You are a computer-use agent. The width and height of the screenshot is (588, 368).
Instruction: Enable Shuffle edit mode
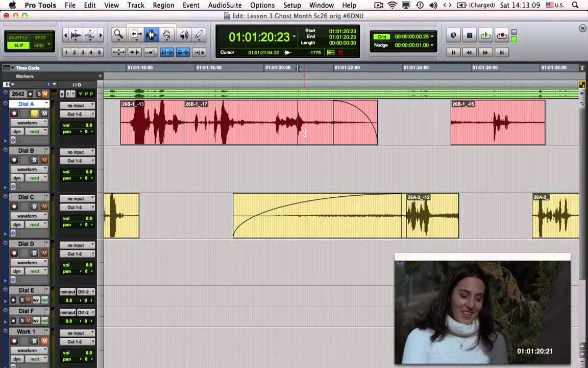tap(18, 37)
